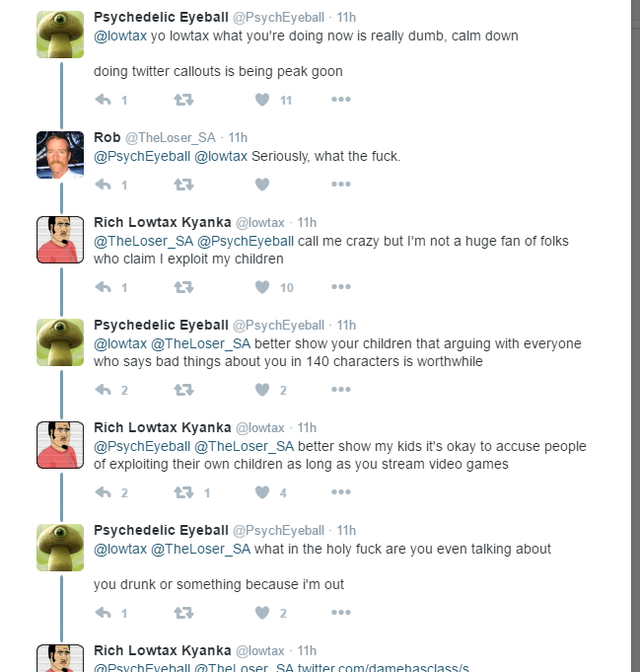Open Rob's profile photo avatar
Screen dimensions: 640x672
click(x=60, y=155)
